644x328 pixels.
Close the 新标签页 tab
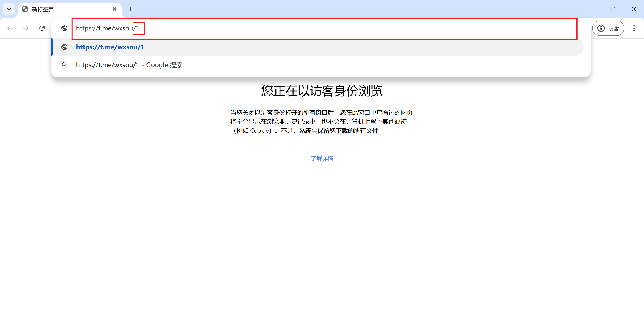tap(114, 9)
